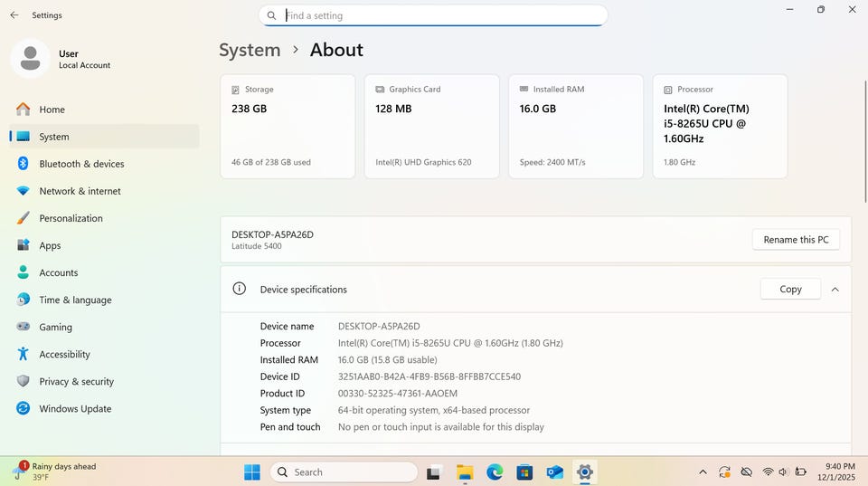Image resolution: width=868 pixels, height=486 pixels.
Task: Open the Storage info card
Action: pyautogui.click(x=288, y=126)
